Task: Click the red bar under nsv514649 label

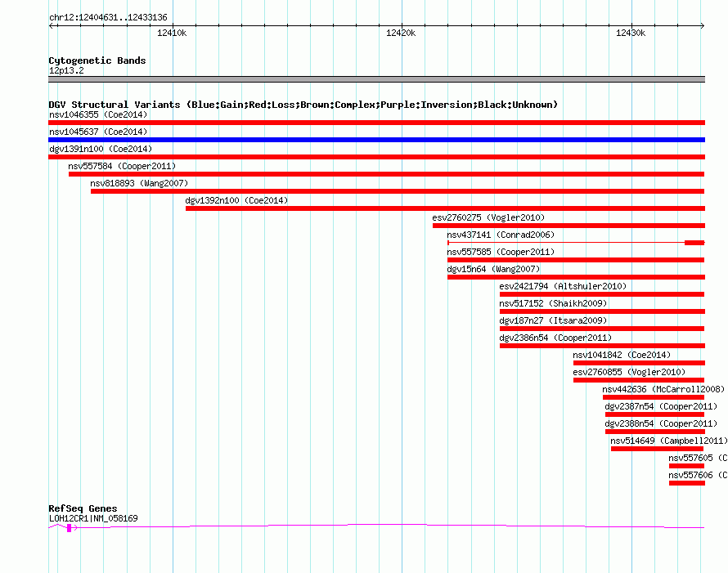Action: point(658,449)
